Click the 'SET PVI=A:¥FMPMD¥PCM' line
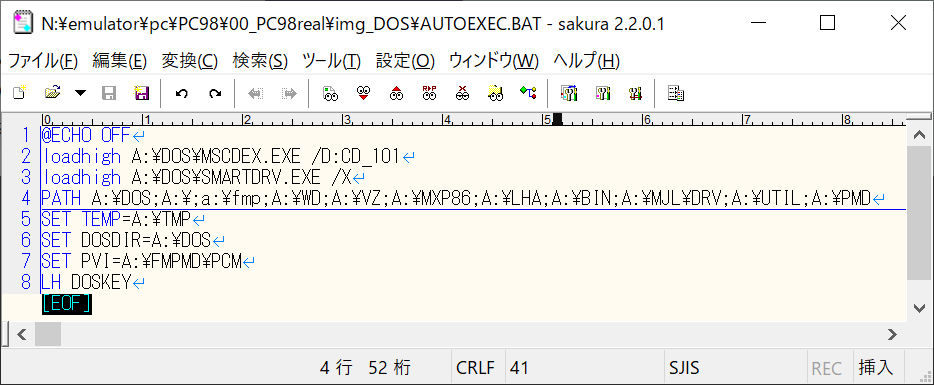This screenshot has height=385, width=934. (141, 261)
